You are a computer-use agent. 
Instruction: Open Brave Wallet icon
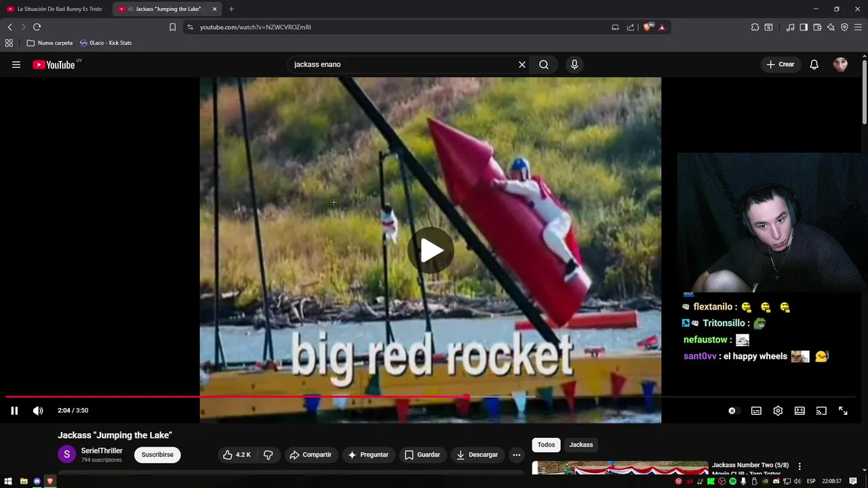(817, 27)
